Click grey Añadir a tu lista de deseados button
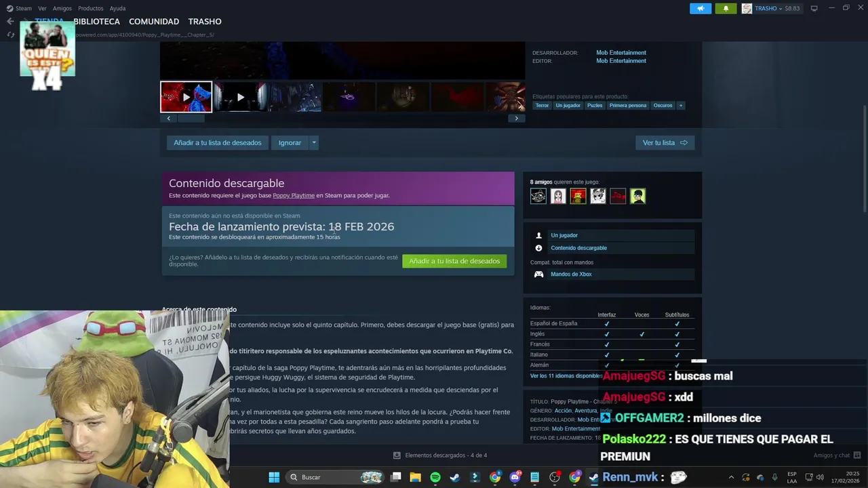This screenshot has height=488, width=868. point(218,143)
